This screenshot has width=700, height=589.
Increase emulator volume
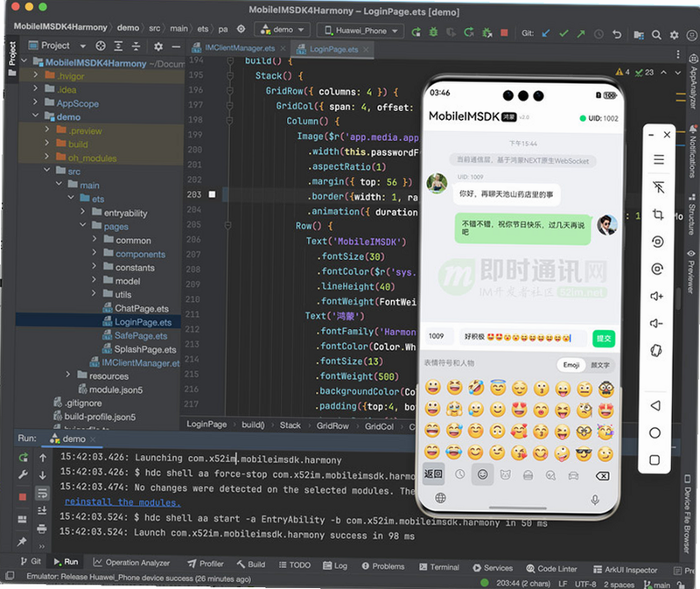pyautogui.click(x=657, y=296)
